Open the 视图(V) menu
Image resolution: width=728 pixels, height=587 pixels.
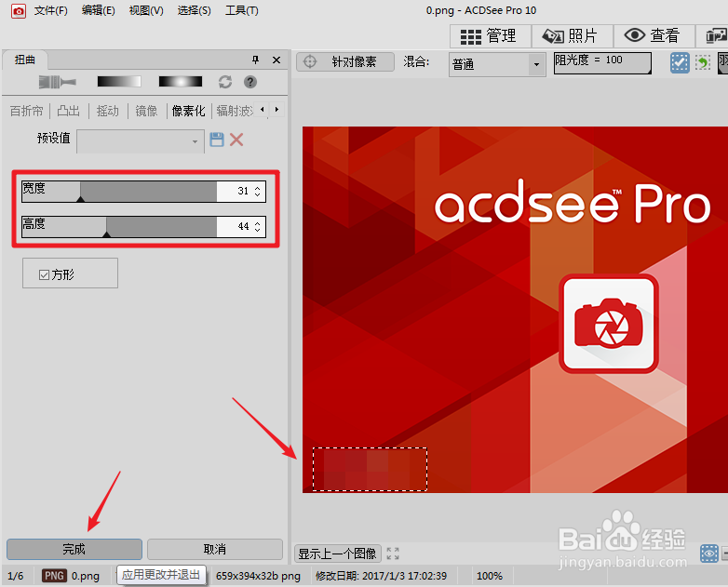pyautogui.click(x=146, y=10)
